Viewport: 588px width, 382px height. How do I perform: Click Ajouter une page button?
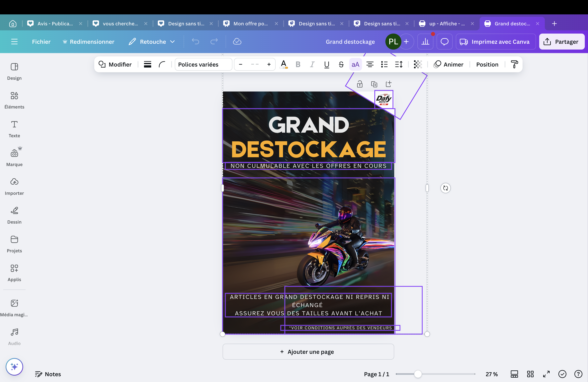click(308, 352)
